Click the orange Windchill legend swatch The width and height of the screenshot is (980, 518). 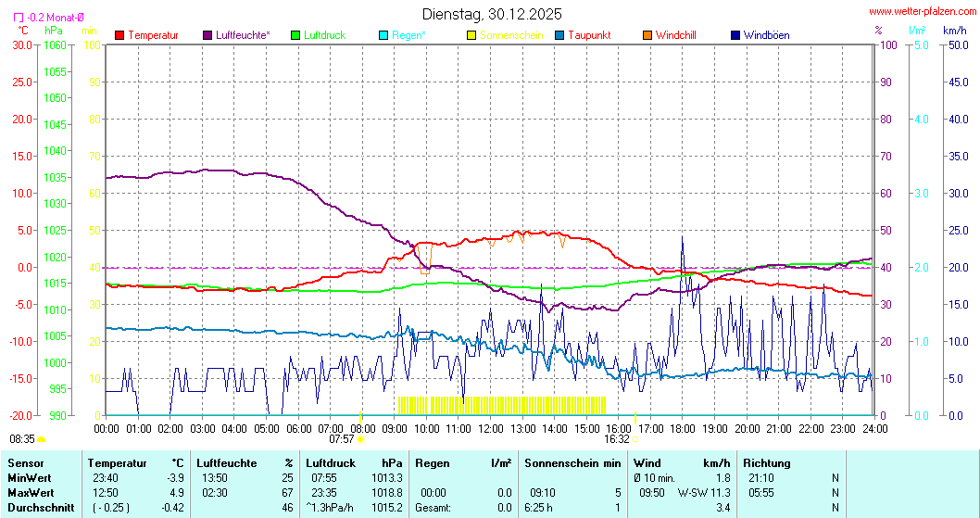[647, 35]
